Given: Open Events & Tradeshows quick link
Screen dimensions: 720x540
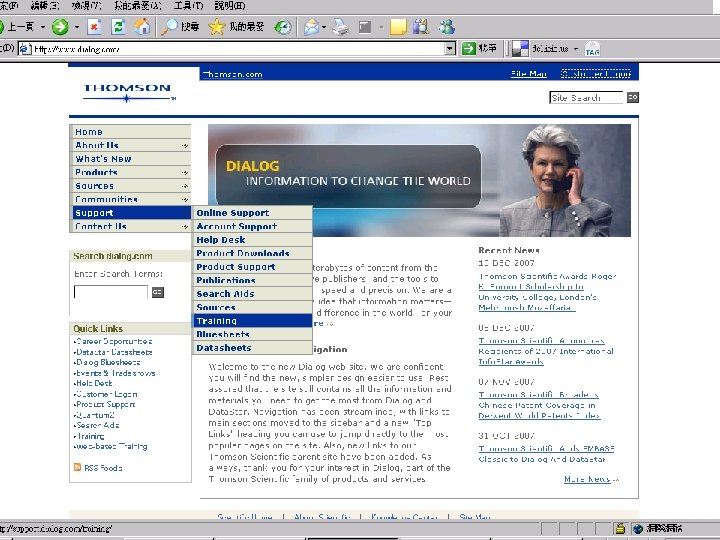Looking at the screenshot, I should point(115,373).
